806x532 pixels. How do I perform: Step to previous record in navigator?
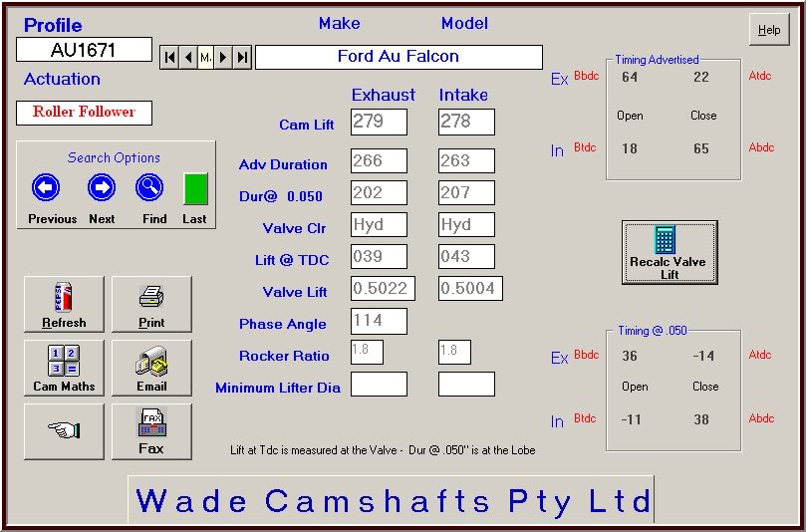click(188, 57)
